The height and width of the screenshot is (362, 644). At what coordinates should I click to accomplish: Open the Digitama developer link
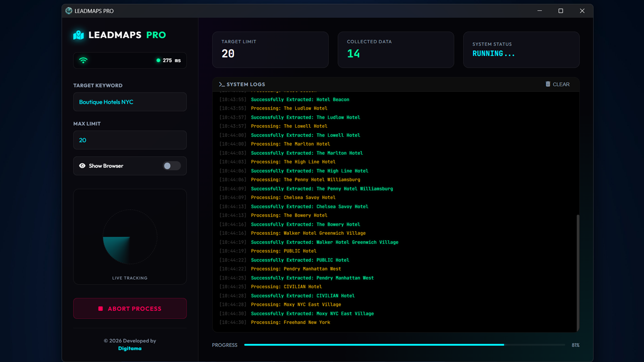pyautogui.click(x=130, y=348)
